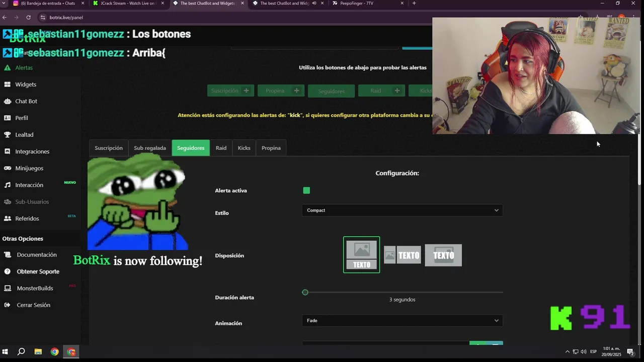The width and height of the screenshot is (644, 362).
Task: Open Widgets from the sidebar
Action: pos(25,84)
